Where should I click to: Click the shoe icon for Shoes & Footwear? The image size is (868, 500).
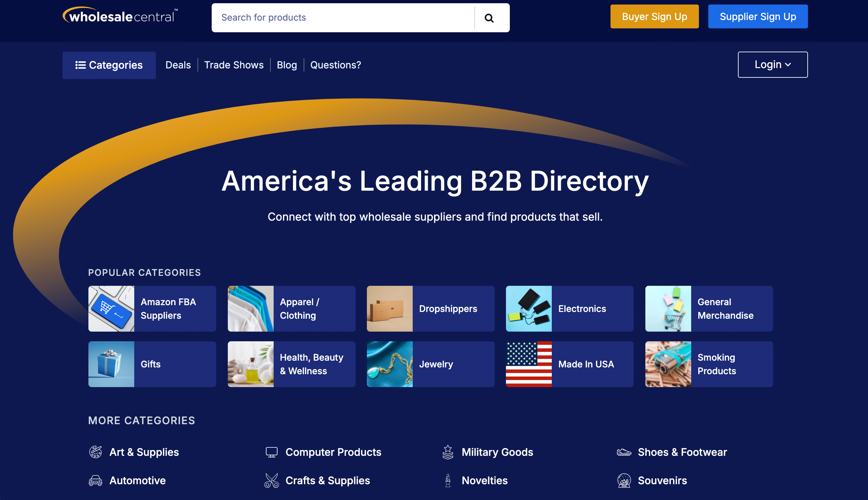pos(624,452)
